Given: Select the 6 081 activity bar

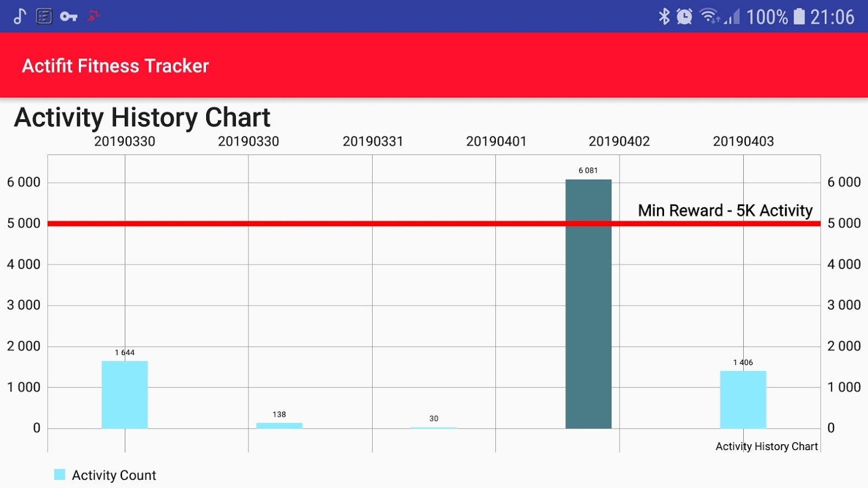Looking at the screenshot, I should tap(588, 304).
